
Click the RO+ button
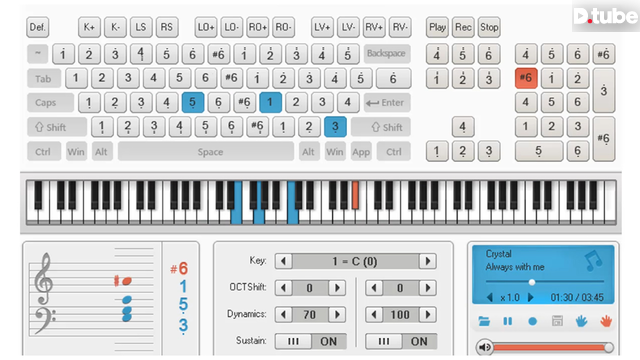[258, 27]
